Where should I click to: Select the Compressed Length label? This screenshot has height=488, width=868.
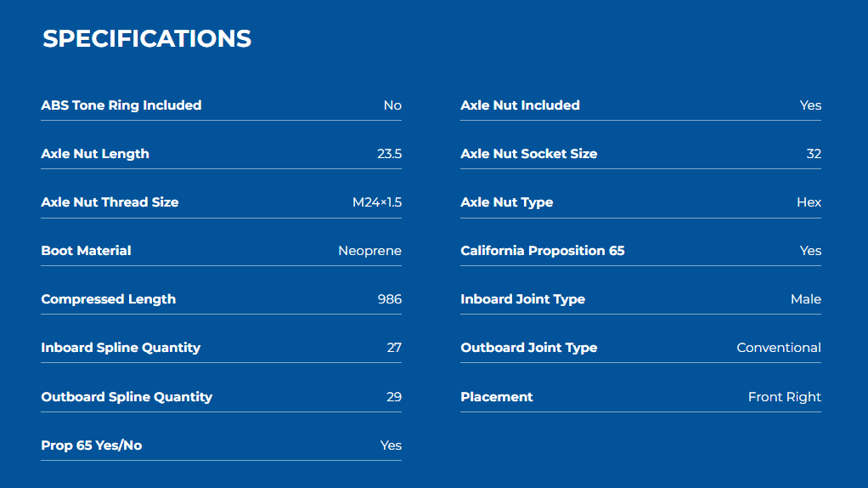(x=109, y=299)
